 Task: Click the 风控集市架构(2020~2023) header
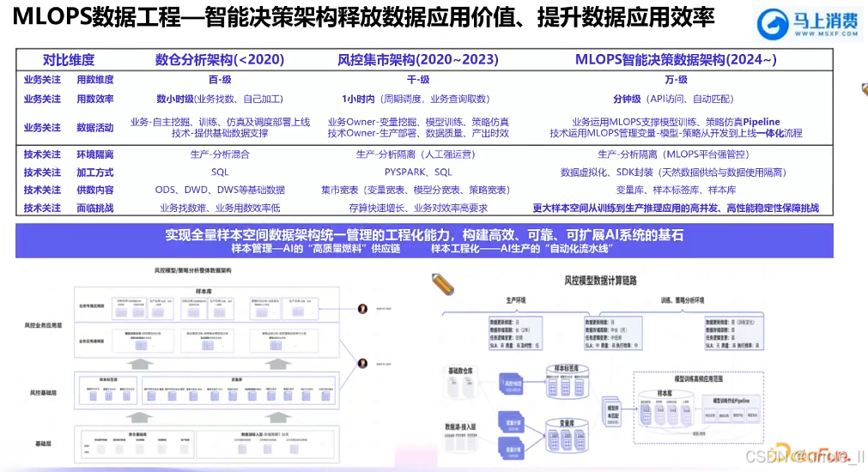pyautogui.click(x=418, y=60)
